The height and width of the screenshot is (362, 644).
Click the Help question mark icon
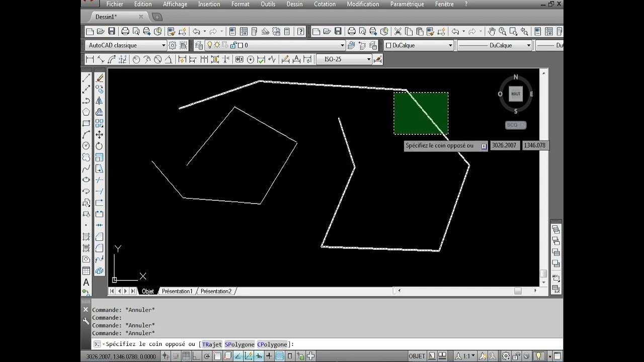pyautogui.click(x=300, y=31)
